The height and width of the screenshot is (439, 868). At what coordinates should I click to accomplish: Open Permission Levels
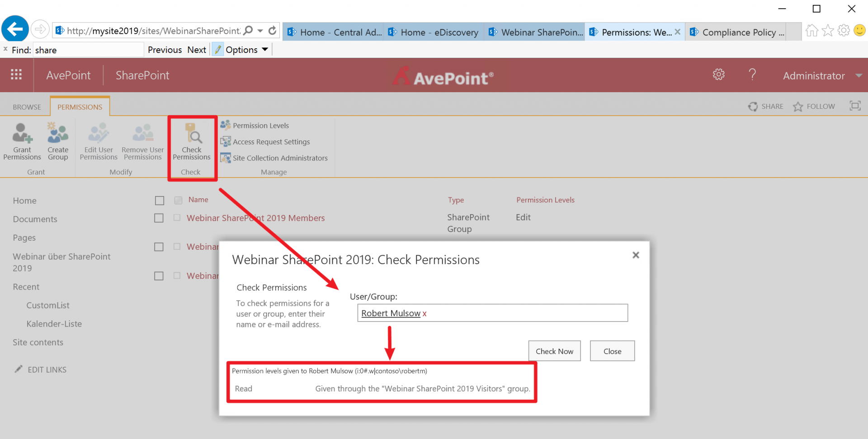click(260, 125)
